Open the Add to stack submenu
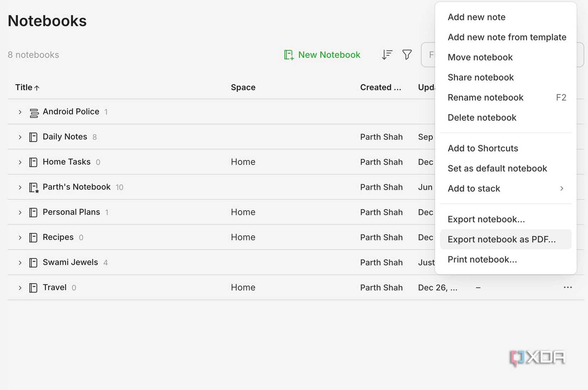The height and width of the screenshot is (390, 588). coord(474,188)
